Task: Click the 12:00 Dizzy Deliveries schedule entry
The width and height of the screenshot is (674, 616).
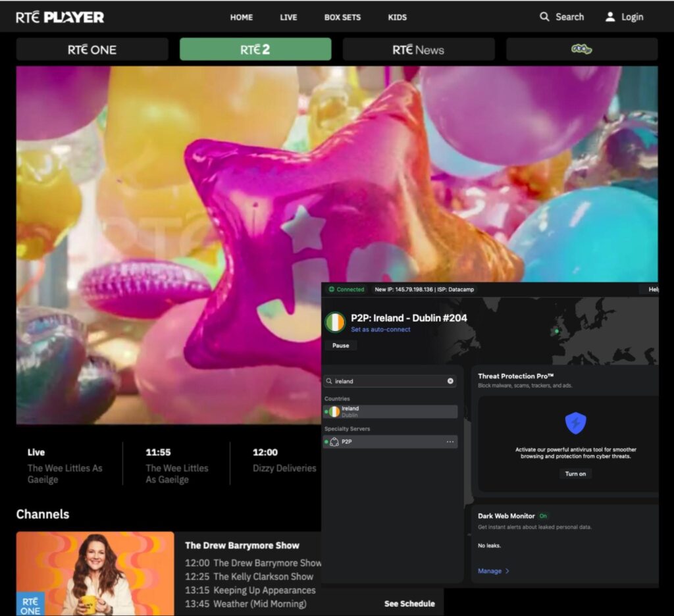Action: tap(284, 461)
